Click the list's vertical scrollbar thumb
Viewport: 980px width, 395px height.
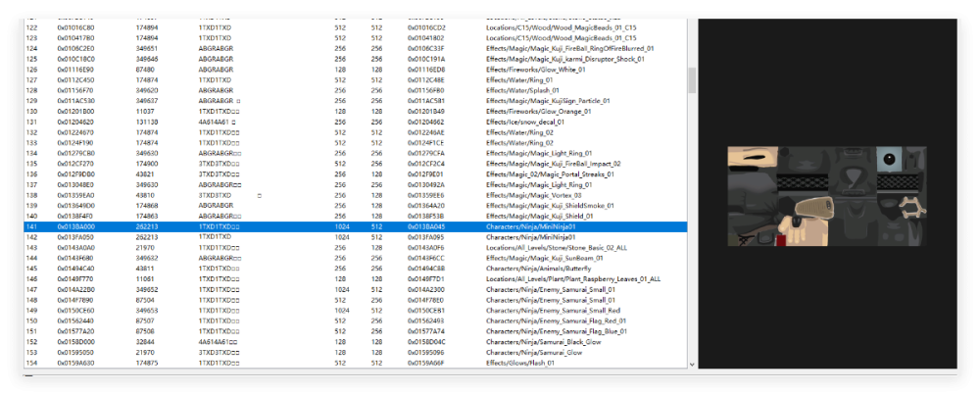coord(692,80)
